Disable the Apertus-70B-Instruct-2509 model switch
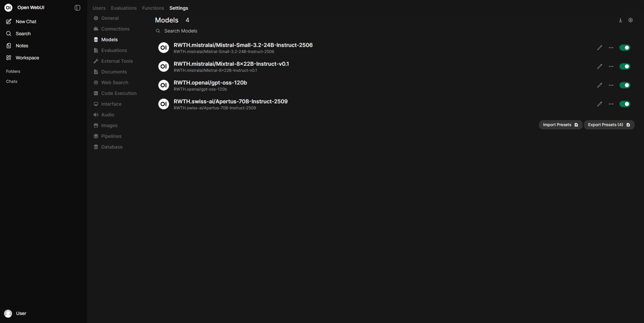644x323 pixels. pyautogui.click(x=625, y=104)
